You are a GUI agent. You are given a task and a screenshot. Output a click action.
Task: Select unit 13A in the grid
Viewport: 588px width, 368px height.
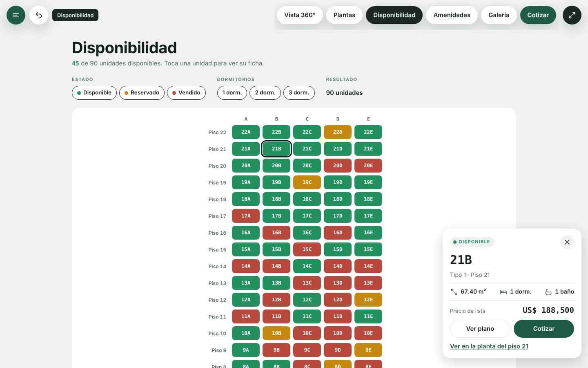(246, 283)
